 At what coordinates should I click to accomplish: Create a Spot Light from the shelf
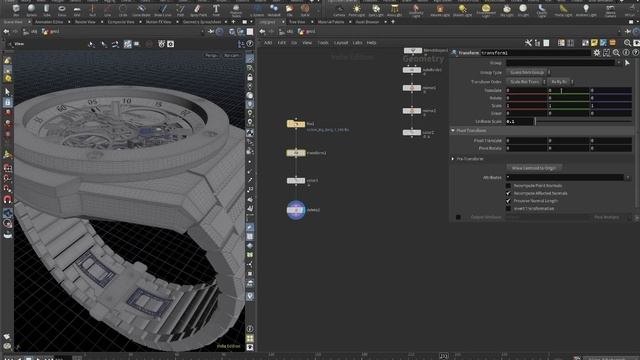click(376, 10)
